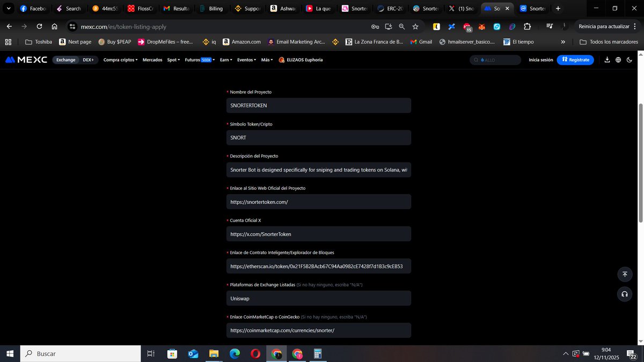Image resolution: width=644 pixels, height=362 pixels.
Task: Switch to the DEX+ toggle option
Action: [x=88, y=60]
